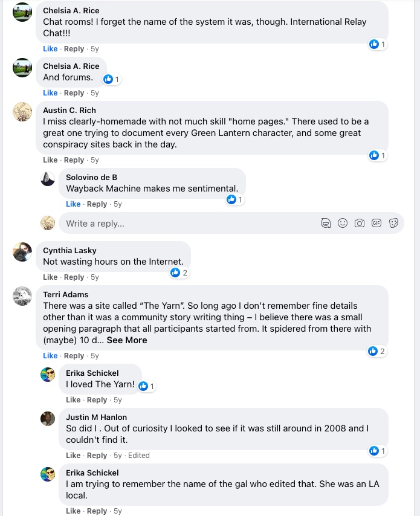This screenshot has width=420, height=516.
Task: Open Terri Adams's profile picture
Action: (x=22, y=295)
